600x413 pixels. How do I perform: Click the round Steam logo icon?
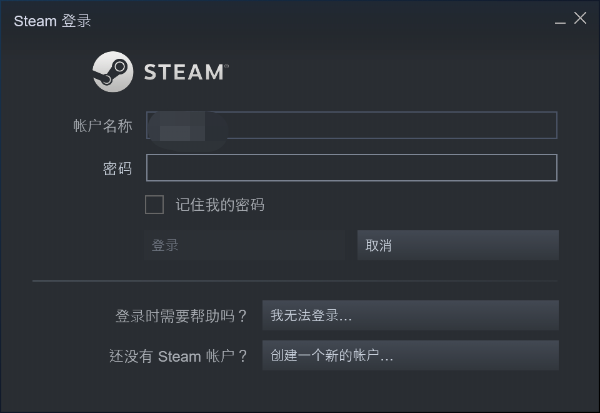click(113, 72)
